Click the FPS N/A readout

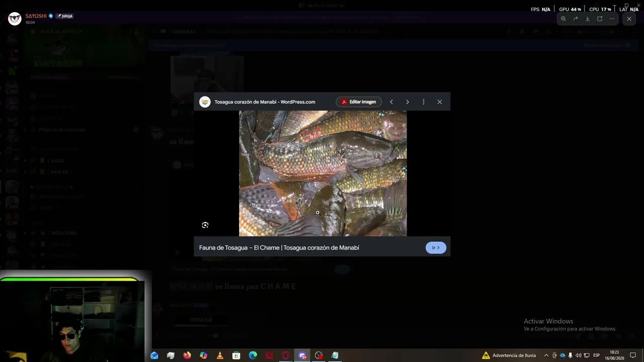pyautogui.click(x=540, y=10)
